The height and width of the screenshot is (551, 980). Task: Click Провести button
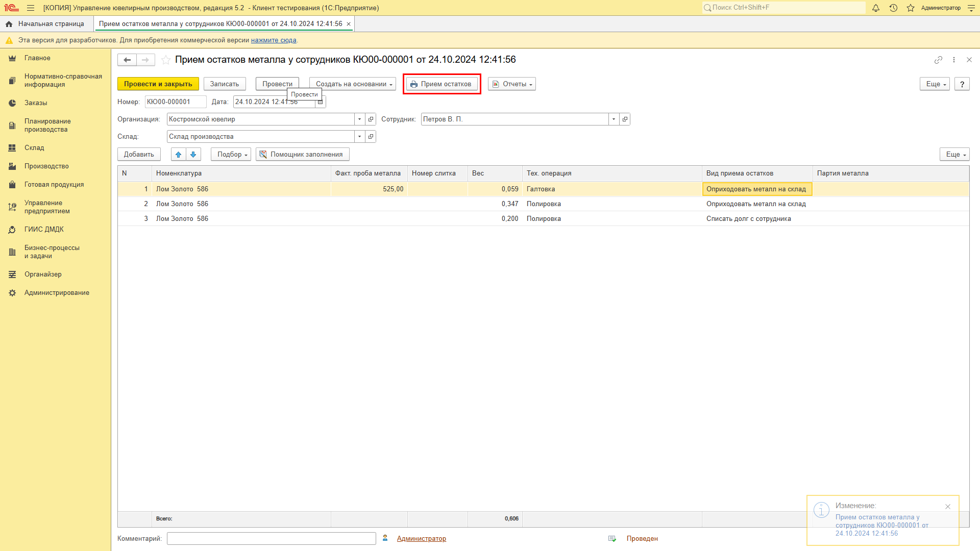(277, 84)
